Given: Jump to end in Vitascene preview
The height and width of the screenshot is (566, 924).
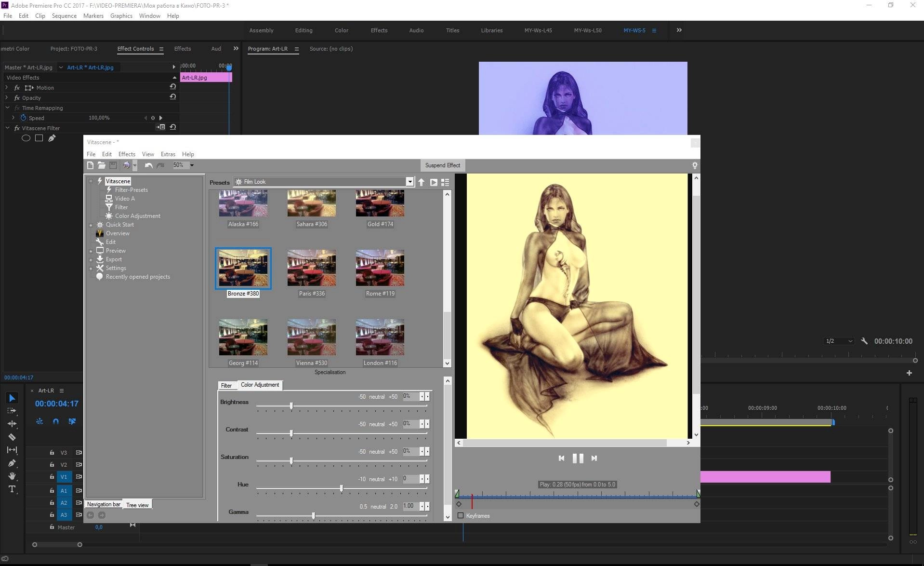Looking at the screenshot, I should pyautogui.click(x=594, y=458).
